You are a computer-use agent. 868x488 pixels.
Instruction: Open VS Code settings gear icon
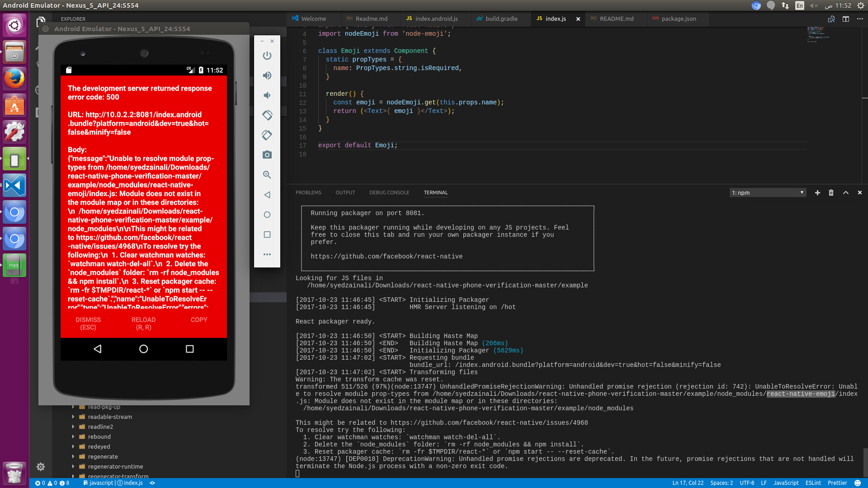pyautogui.click(x=41, y=467)
